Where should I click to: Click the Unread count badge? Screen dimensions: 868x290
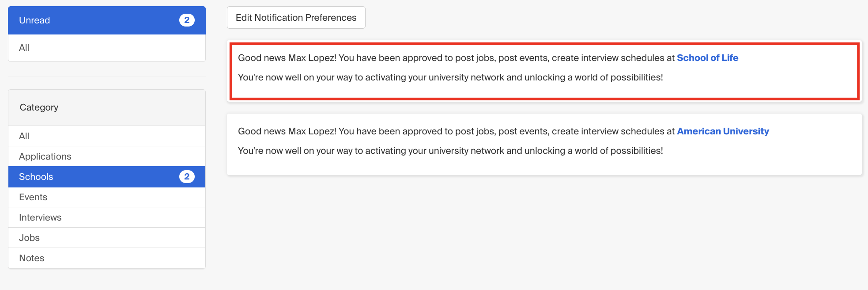tap(187, 20)
